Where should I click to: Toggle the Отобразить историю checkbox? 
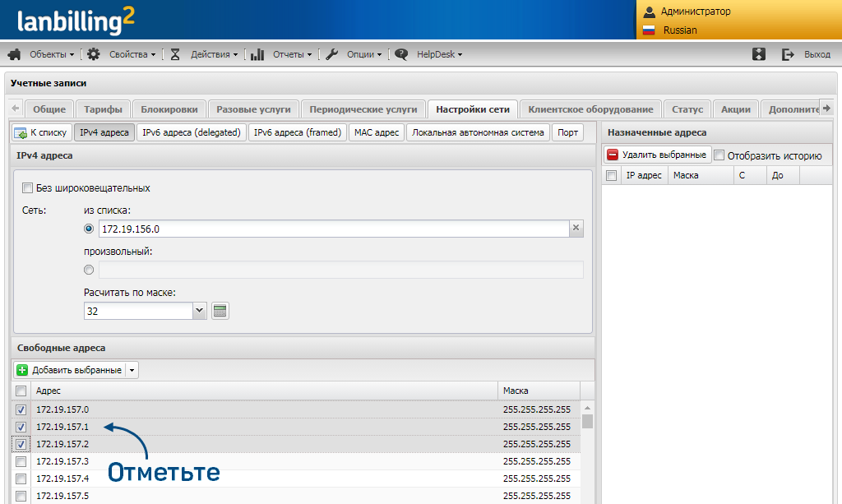click(x=719, y=155)
